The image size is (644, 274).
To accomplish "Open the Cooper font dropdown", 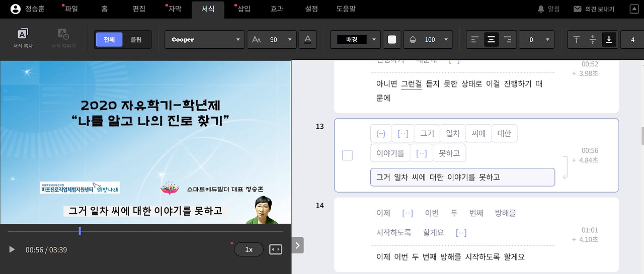I will point(205,40).
